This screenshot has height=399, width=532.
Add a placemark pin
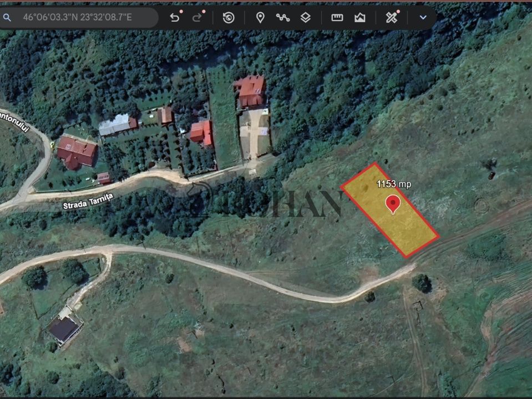[x=260, y=18]
